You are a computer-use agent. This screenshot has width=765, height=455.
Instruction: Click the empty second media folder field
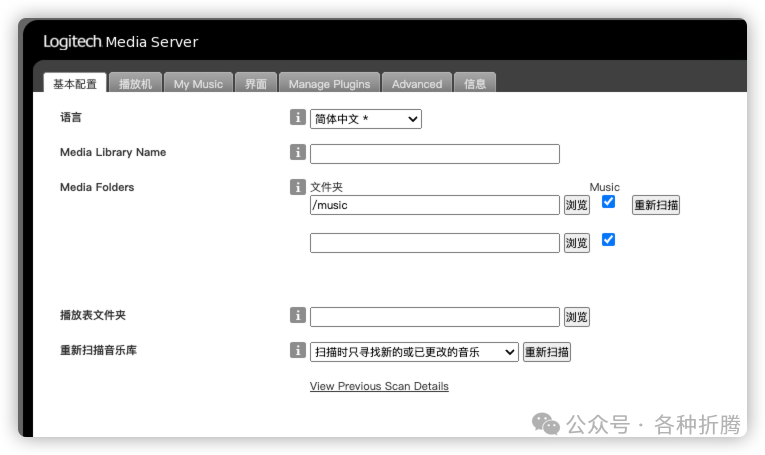coord(435,243)
